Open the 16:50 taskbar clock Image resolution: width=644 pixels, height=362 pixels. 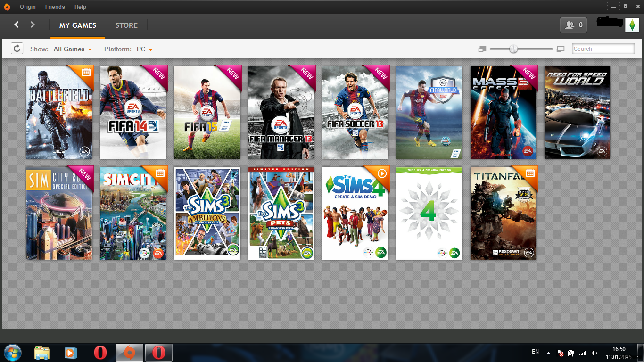coord(619,349)
